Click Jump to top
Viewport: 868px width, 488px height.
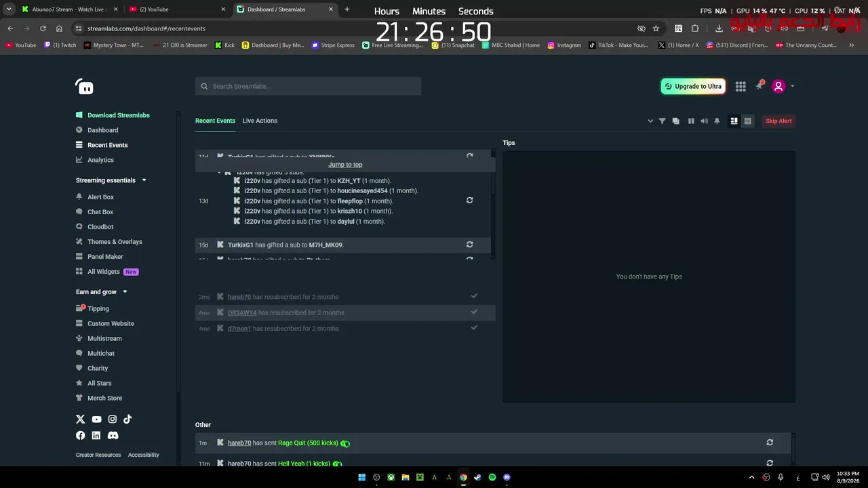(345, 165)
